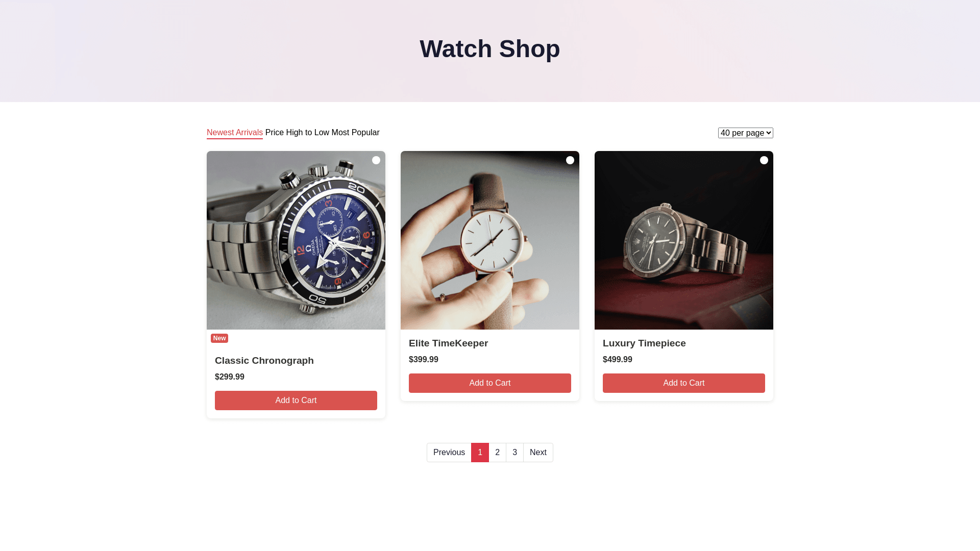Sort by Newest Arrivals

click(235, 133)
